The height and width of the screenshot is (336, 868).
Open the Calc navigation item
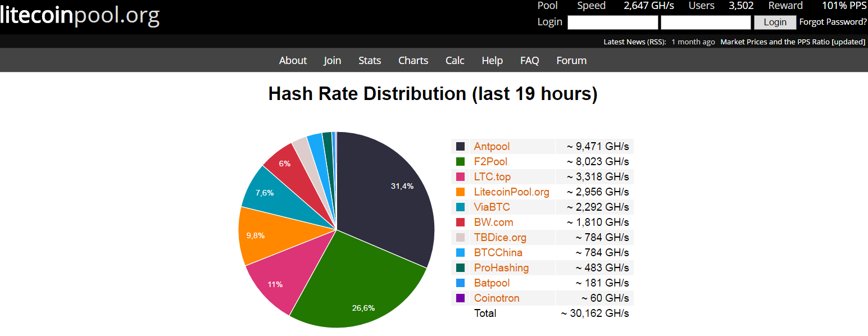(455, 61)
